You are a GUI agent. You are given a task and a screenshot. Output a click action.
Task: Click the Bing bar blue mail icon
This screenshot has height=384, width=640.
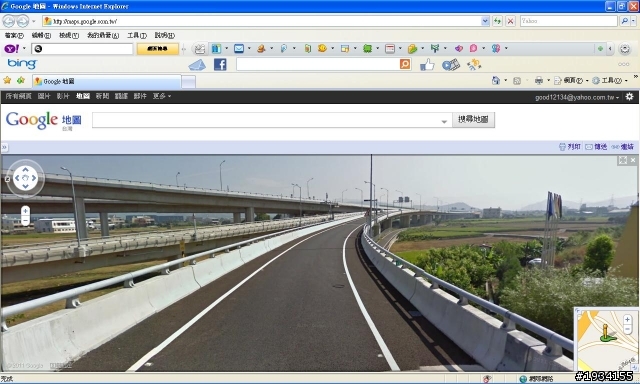click(197, 65)
